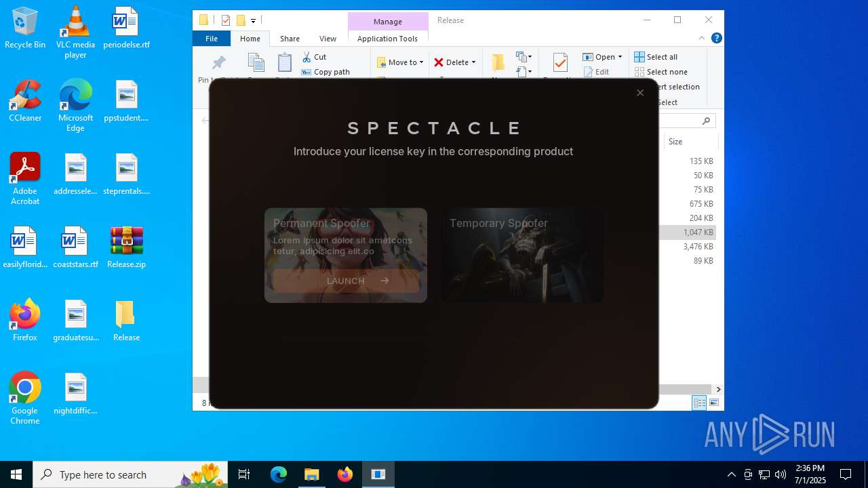The width and height of the screenshot is (868, 488).
Task: Switch to details view icon
Action: pyautogui.click(x=699, y=403)
